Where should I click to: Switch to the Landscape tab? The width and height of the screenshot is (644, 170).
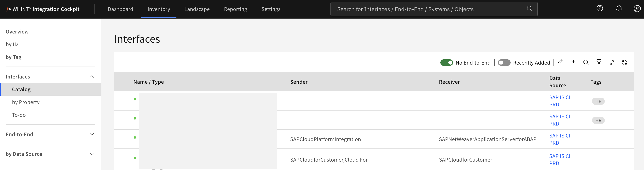[197, 9]
